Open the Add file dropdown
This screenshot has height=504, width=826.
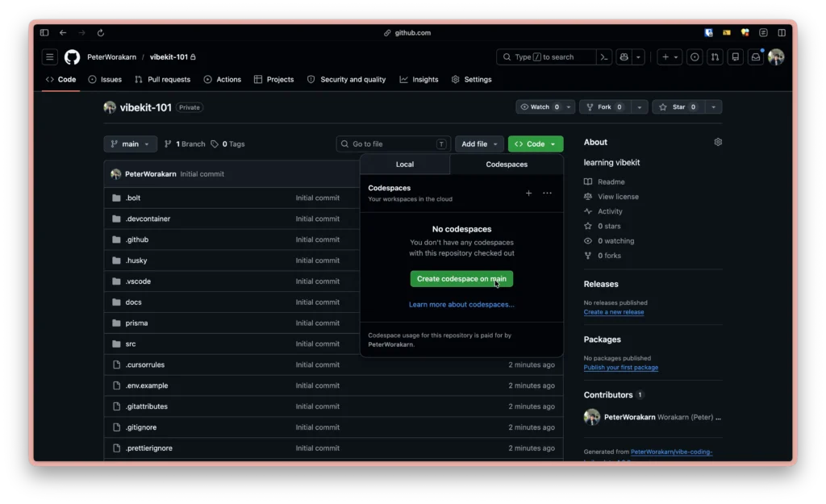479,144
